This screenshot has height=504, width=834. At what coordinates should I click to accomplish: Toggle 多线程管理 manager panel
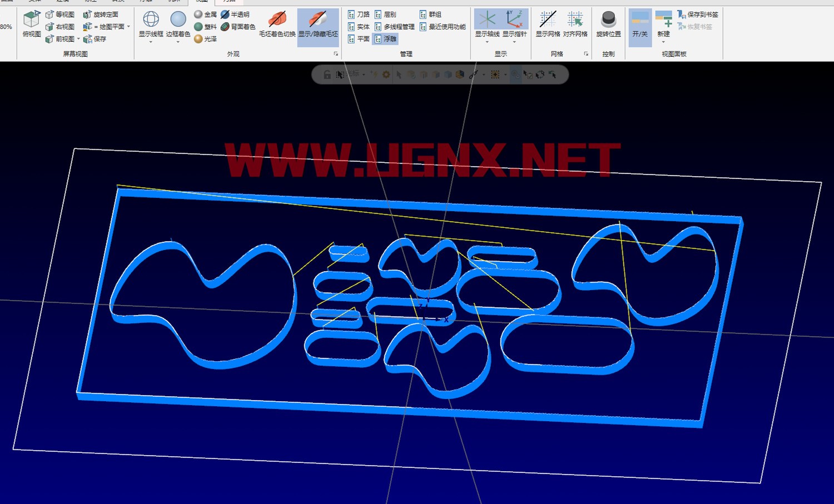click(395, 27)
